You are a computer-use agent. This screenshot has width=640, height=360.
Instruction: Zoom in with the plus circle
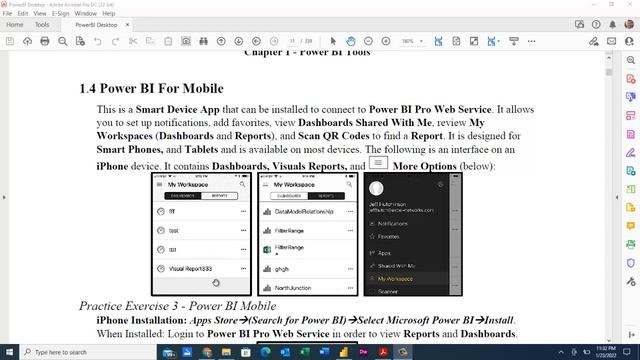[x=386, y=41]
